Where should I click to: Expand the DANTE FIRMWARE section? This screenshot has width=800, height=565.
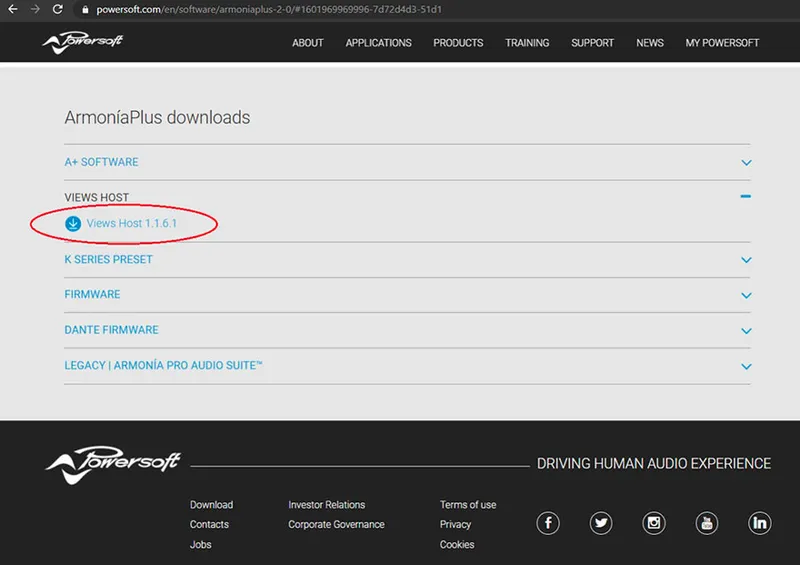407,330
